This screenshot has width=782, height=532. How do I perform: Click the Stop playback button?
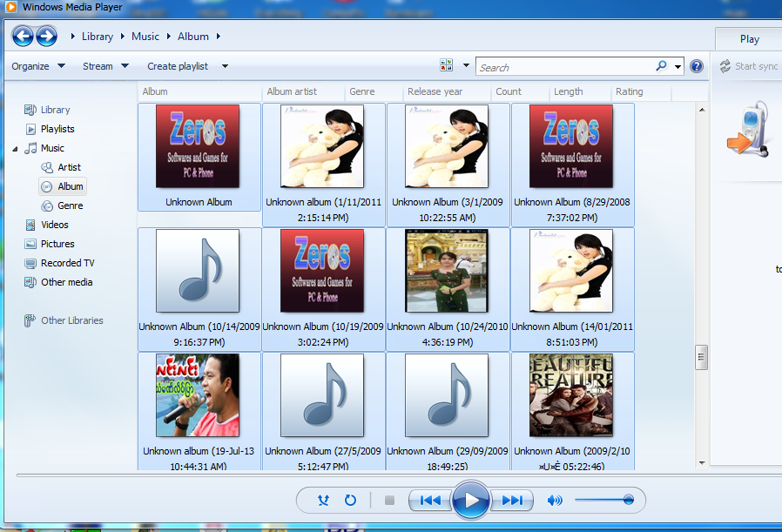coord(389,500)
